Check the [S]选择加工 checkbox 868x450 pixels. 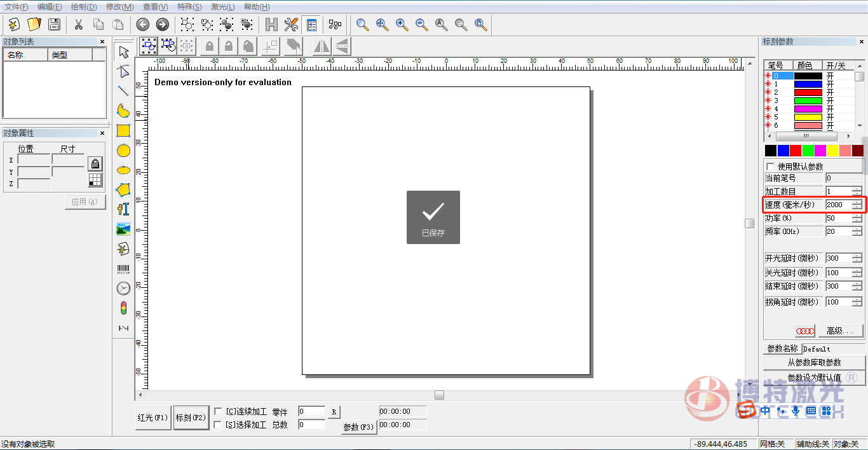[x=218, y=425]
